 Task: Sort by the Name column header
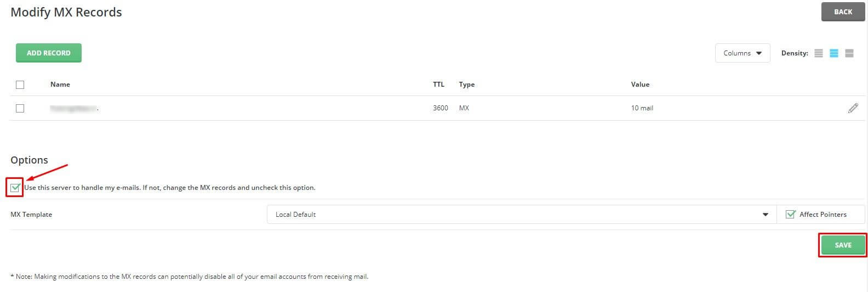(60, 85)
